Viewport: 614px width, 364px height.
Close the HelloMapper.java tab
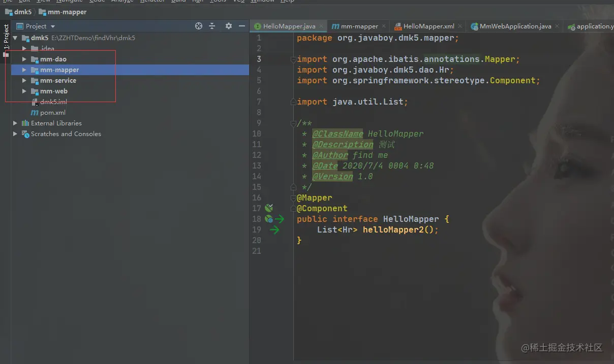[x=320, y=26]
